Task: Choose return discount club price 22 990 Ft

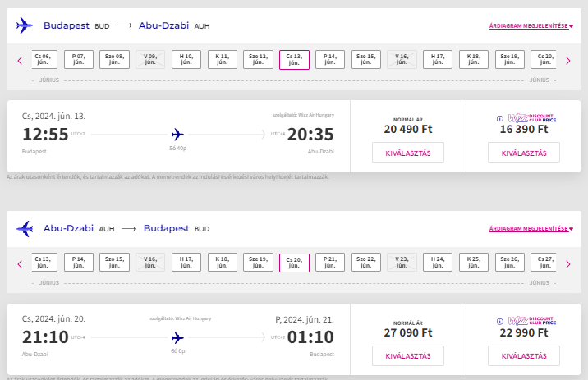Action: [524, 355]
